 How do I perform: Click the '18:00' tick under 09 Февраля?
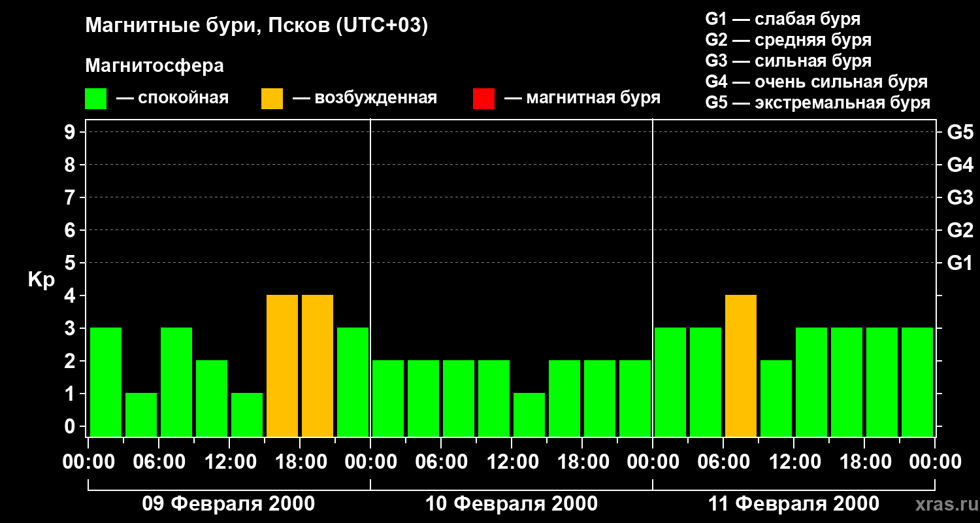pyautogui.click(x=300, y=462)
